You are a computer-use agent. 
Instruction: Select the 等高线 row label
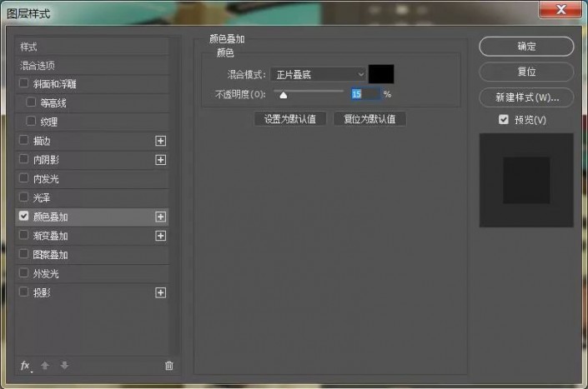(x=53, y=103)
